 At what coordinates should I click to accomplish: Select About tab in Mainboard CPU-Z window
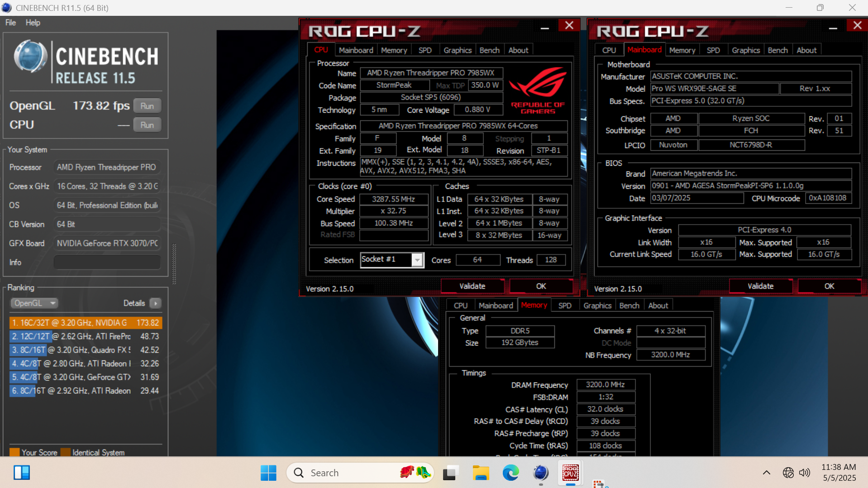tap(806, 50)
